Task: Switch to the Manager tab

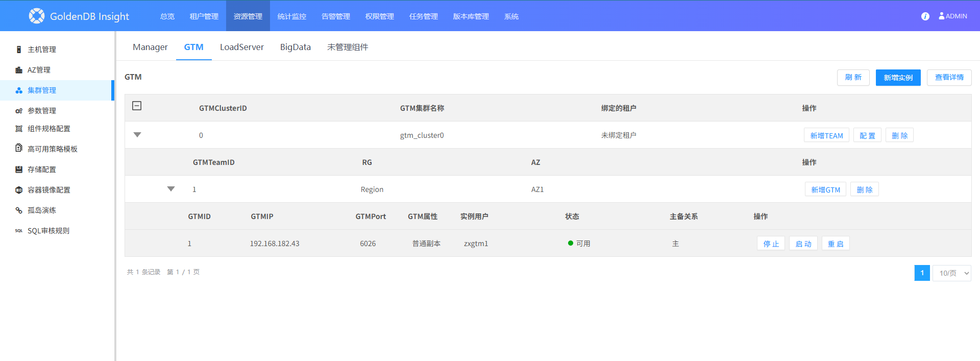Action: point(150,47)
